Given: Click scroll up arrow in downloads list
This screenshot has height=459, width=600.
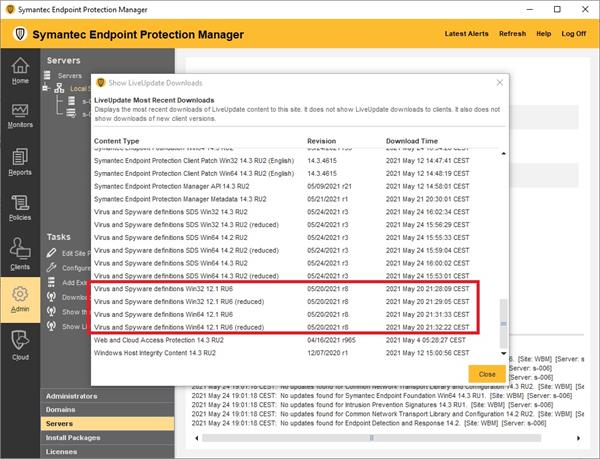Looking at the screenshot, I should (504, 153).
